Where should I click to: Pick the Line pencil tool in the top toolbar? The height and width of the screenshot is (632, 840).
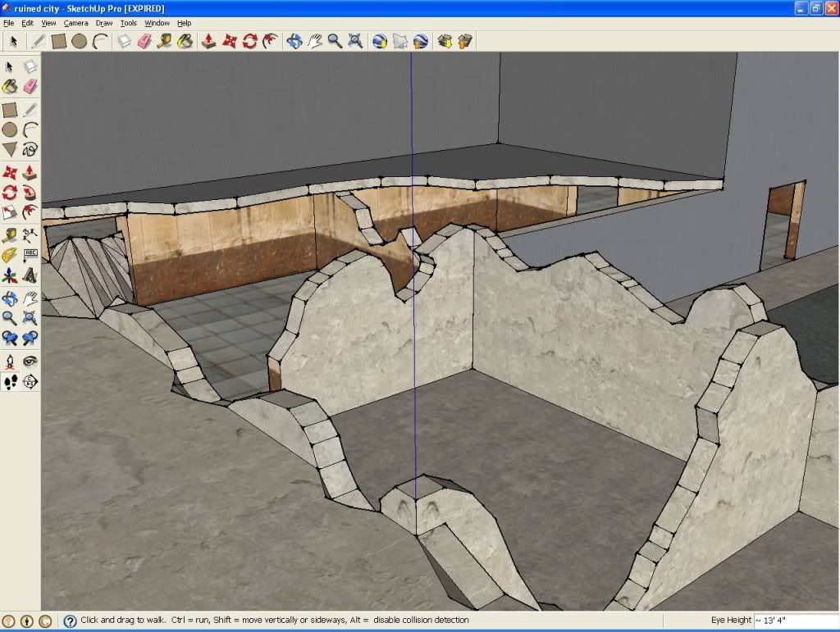[x=38, y=41]
